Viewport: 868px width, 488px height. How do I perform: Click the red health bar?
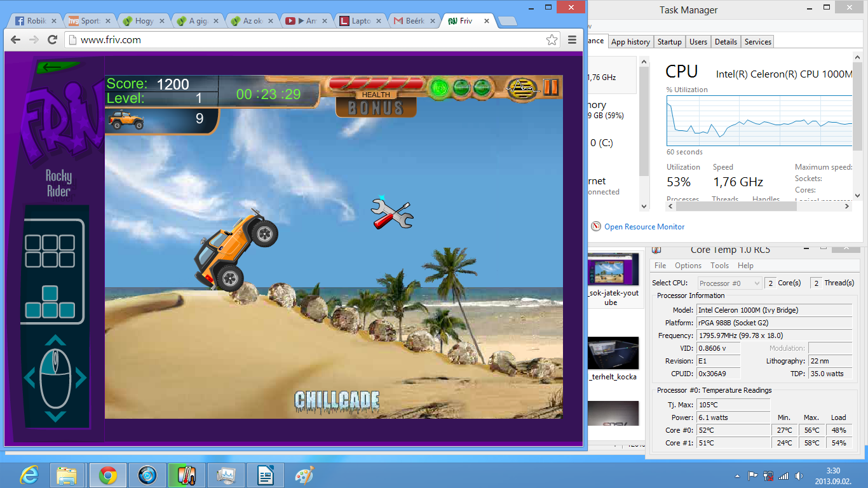coord(375,83)
